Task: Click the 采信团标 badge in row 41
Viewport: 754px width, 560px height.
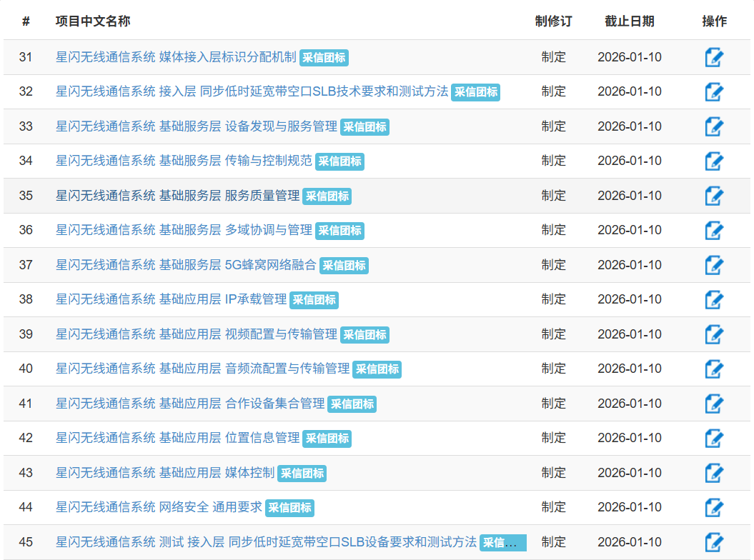Action: (x=352, y=404)
